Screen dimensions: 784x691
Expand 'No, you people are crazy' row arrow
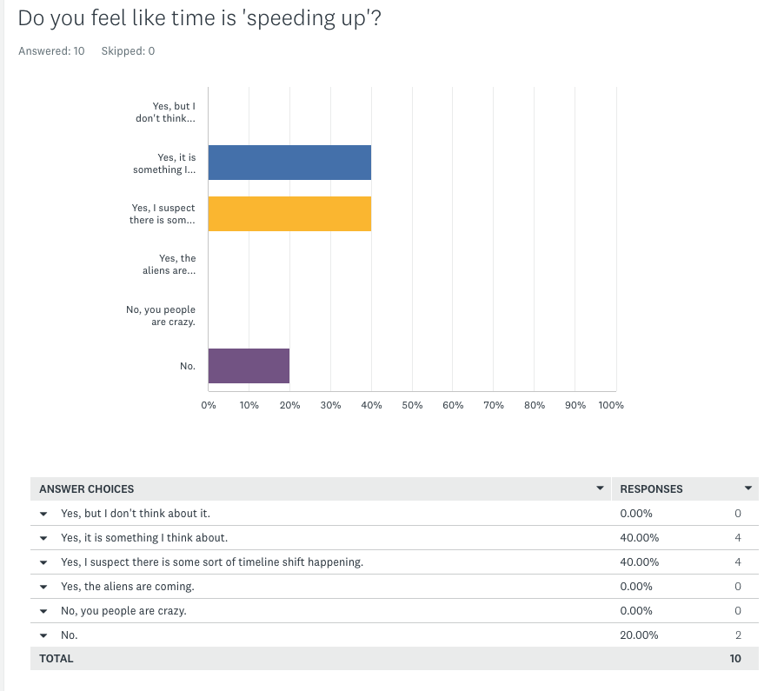(x=43, y=611)
